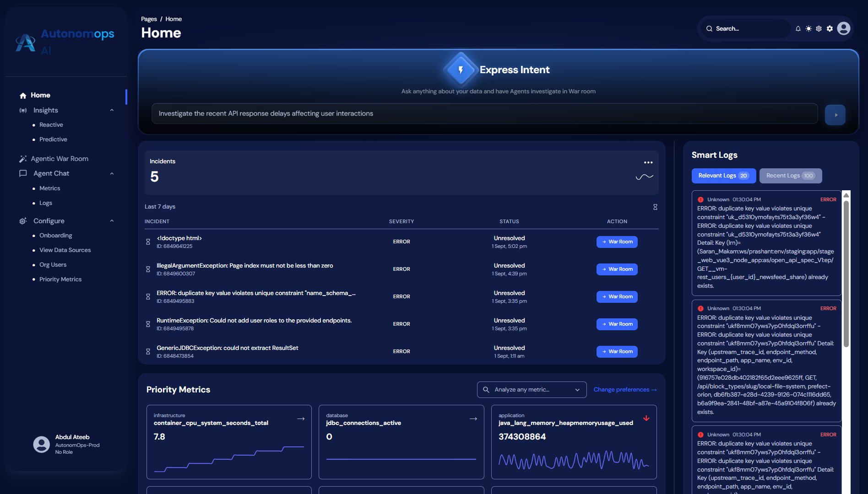
Task: Open Agentic War Room
Action: pos(60,159)
